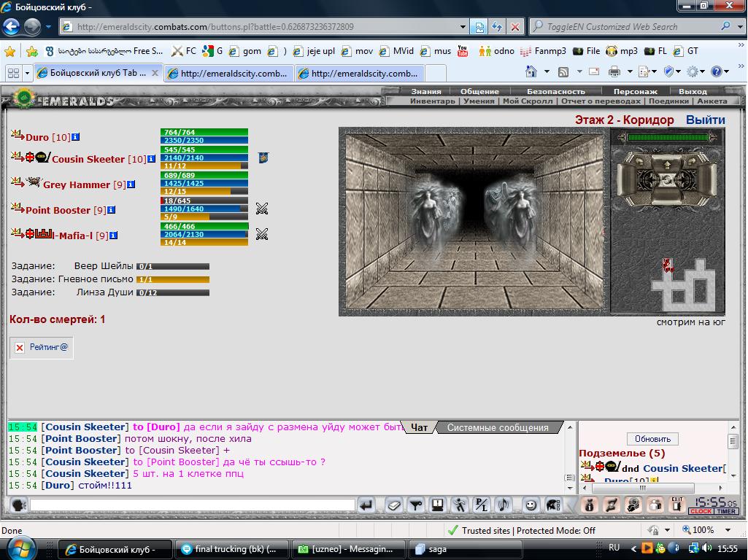The height and width of the screenshot is (560, 748).
Task: Switch to CLOCK mode under the timer
Action: point(701,511)
